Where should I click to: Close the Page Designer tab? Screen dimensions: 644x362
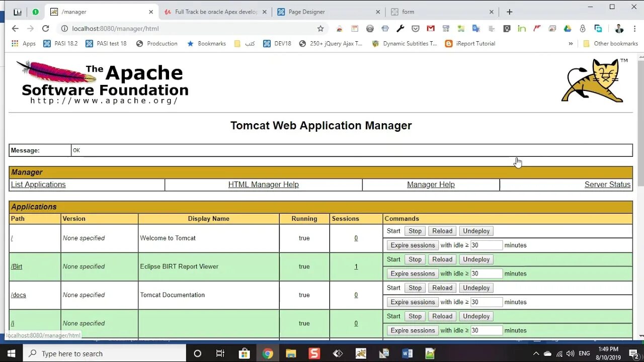(378, 12)
